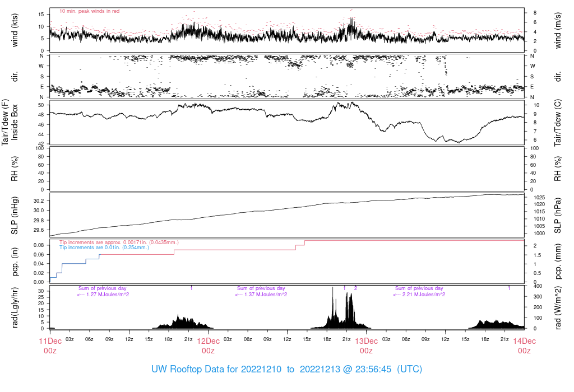Screen dimensions: 574x392
Task: Click the 'pcp. (mm)' axis label
Action: 558,262
